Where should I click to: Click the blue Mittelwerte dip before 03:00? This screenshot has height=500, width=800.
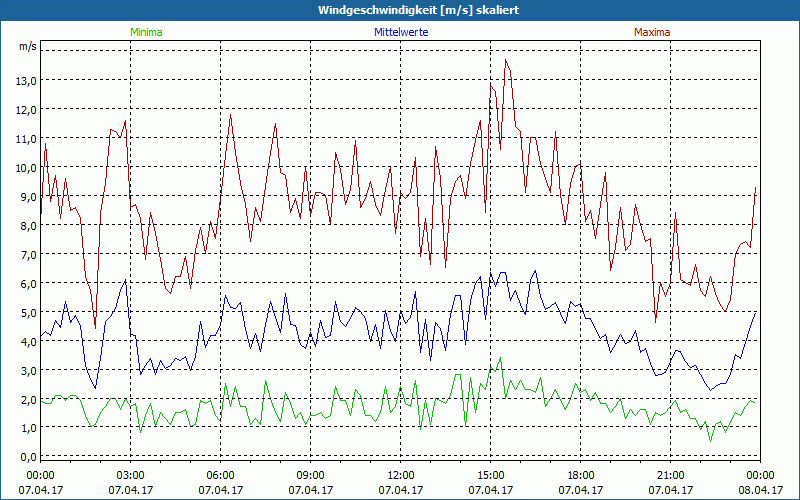[95, 388]
